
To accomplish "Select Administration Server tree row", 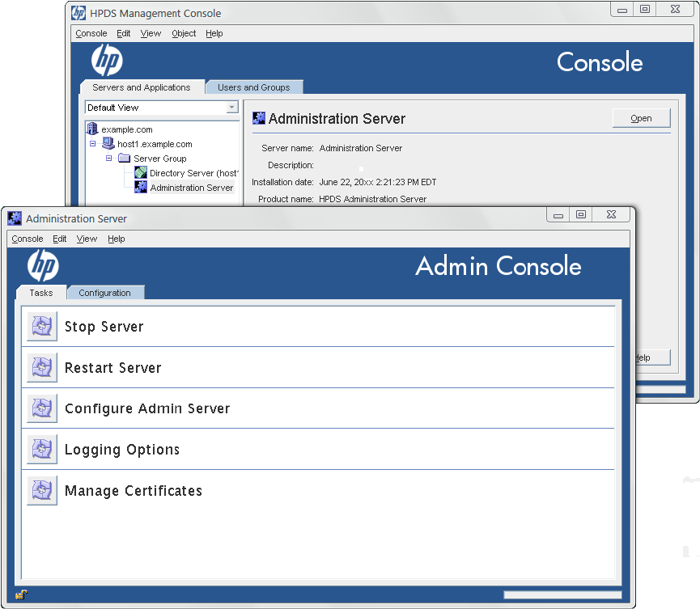I will 192,188.
